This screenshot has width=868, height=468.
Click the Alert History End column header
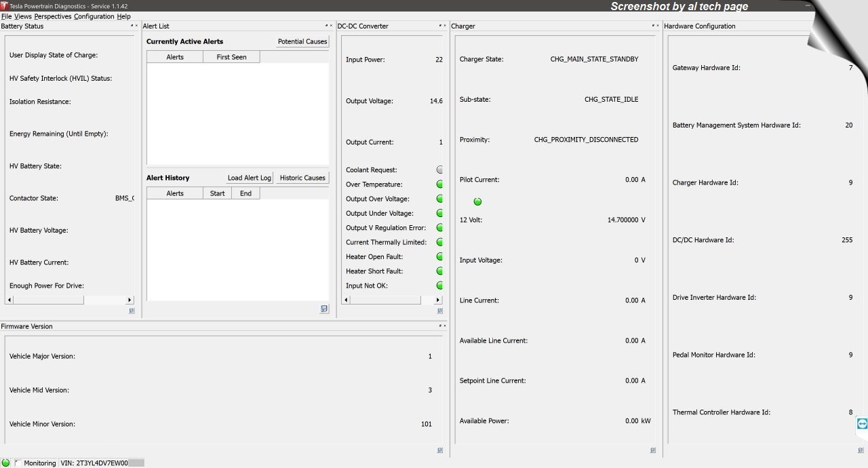[x=245, y=193]
